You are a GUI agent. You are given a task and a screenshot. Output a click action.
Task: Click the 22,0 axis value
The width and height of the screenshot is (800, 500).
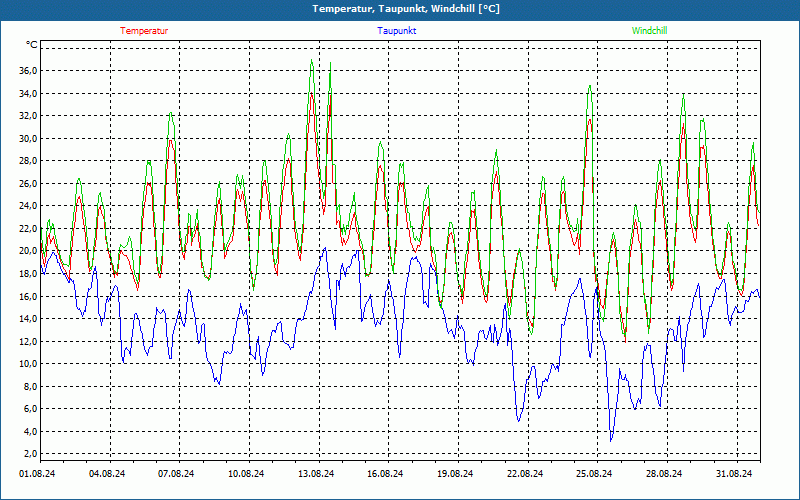click(28, 228)
